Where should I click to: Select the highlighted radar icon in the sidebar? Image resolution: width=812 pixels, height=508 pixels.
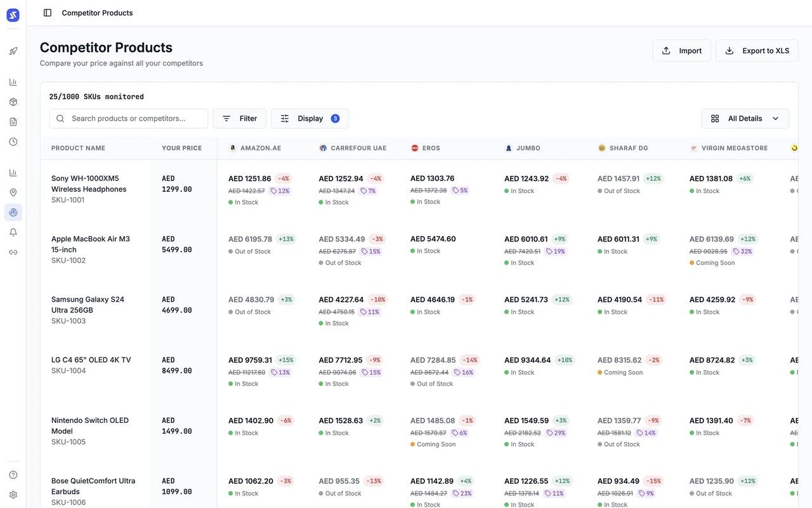point(13,212)
